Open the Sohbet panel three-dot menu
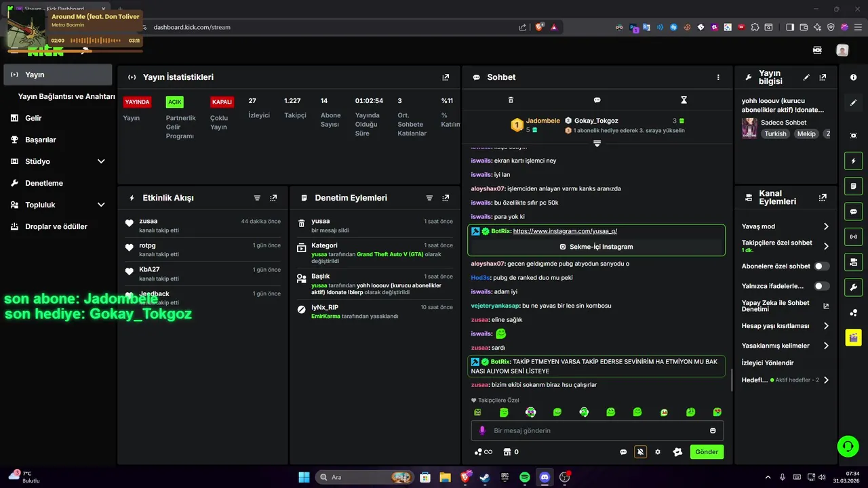Viewport: 868px width, 488px height. point(718,77)
